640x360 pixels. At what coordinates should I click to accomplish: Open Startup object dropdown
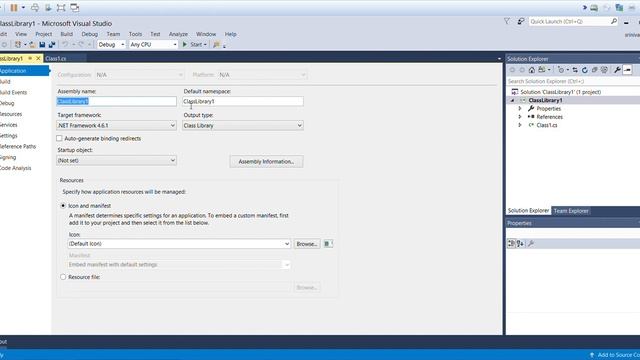pos(116,160)
